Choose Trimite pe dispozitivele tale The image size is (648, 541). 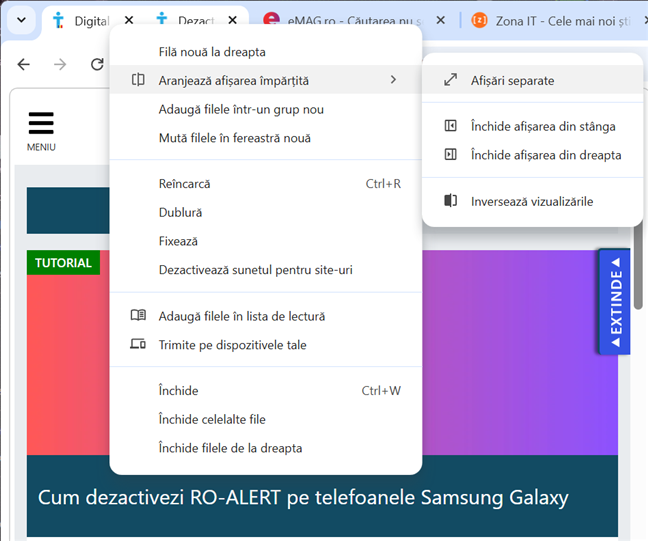pyautogui.click(x=266, y=345)
